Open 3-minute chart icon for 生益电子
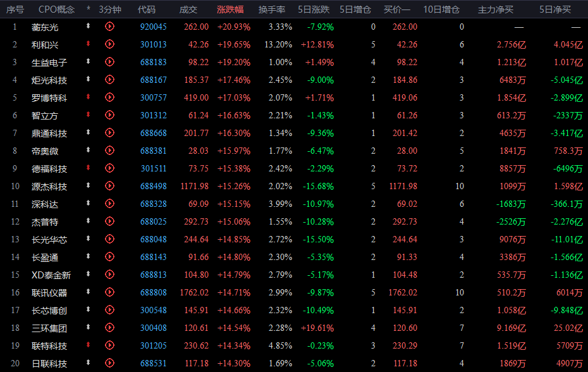Screen dimensions: 588x372 109,61
